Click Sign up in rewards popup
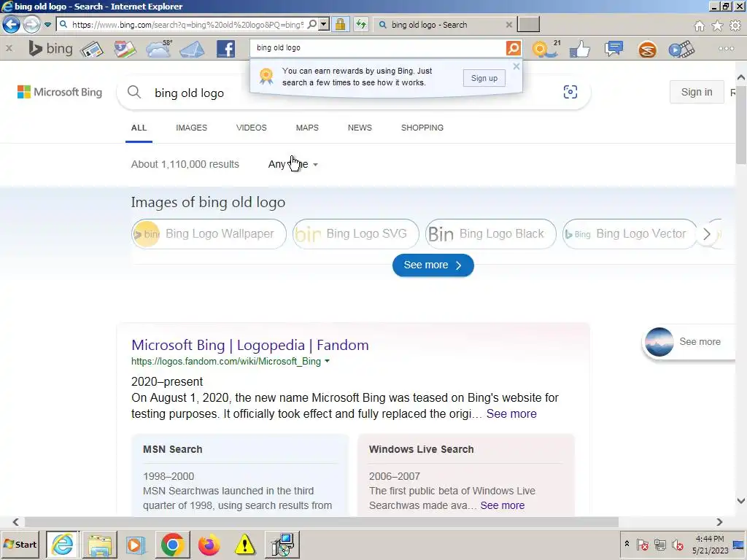This screenshot has width=747, height=560. point(484,78)
